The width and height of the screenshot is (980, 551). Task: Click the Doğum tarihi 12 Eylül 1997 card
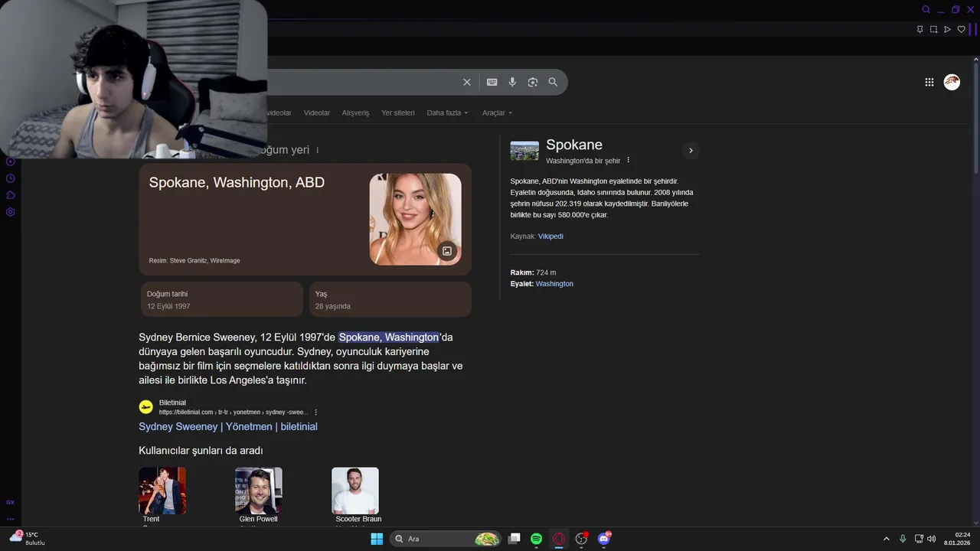pyautogui.click(x=222, y=299)
